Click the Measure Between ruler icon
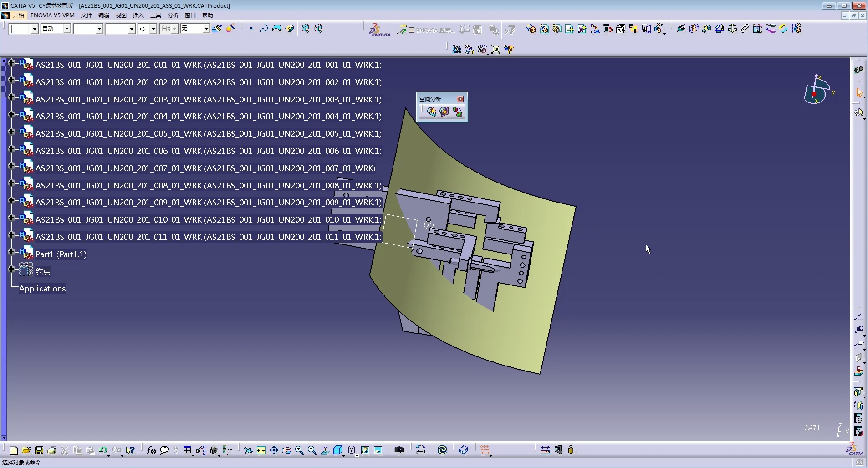The image size is (868, 468). click(x=545, y=450)
